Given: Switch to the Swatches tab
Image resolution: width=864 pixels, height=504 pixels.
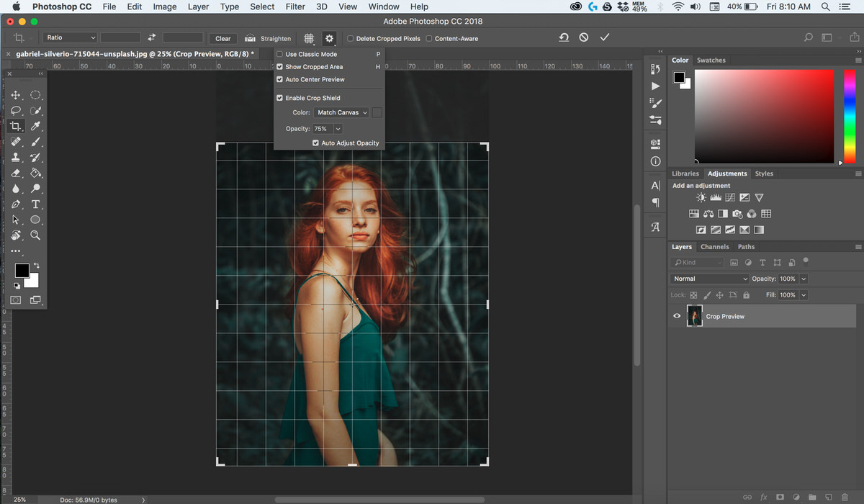Looking at the screenshot, I should tap(711, 60).
